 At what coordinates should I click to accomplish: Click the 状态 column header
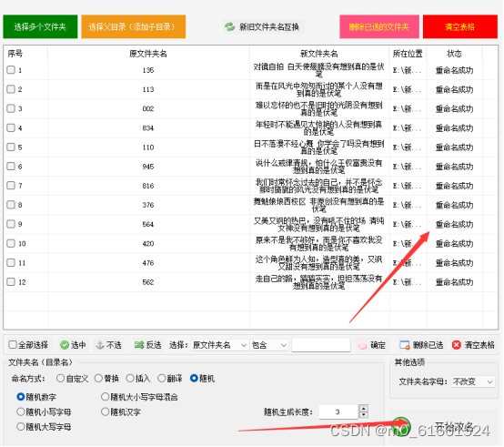(454, 54)
